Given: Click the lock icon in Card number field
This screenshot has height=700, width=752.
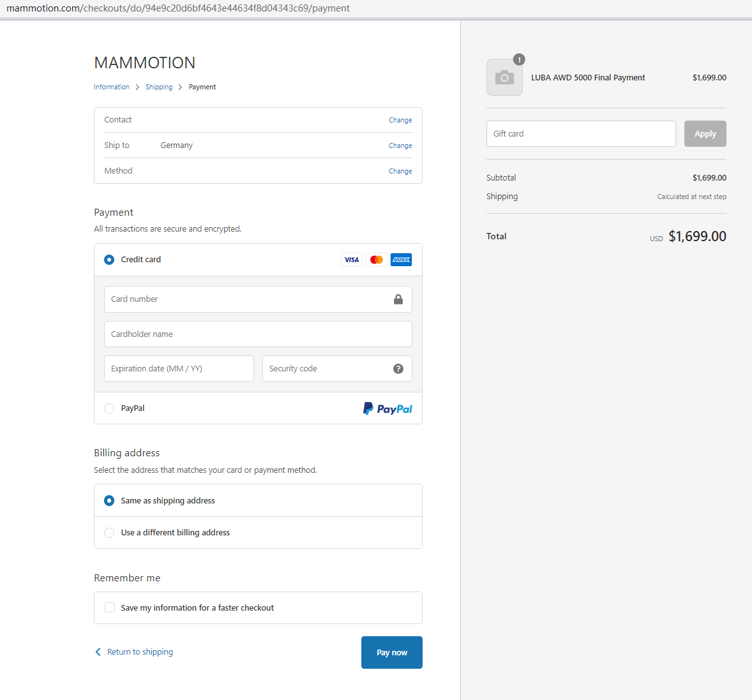Looking at the screenshot, I should tap(398, 299).
